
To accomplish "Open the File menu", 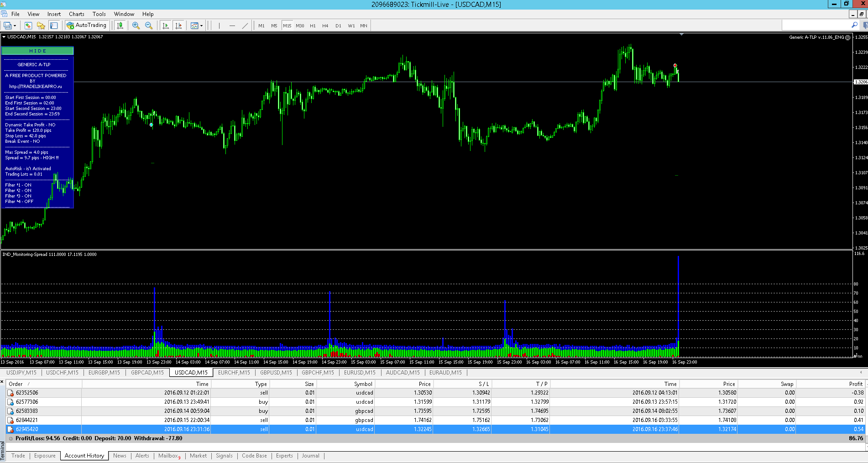I will [x=16, y=14].
